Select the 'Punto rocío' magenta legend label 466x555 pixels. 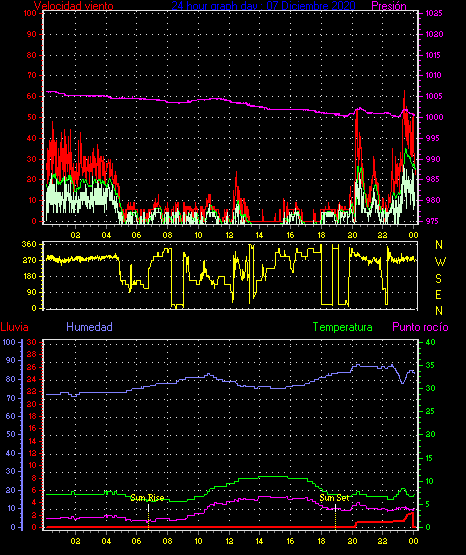coord(420,327)
